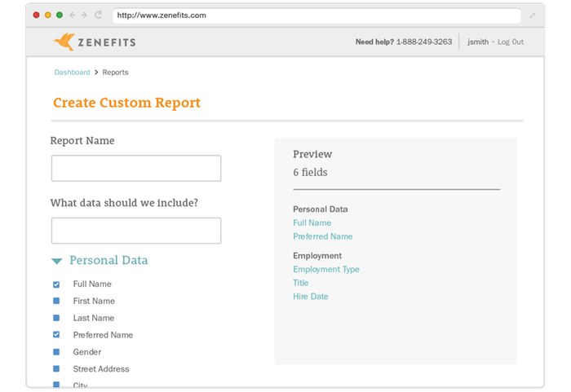
Task: Check the Street Address checkbox
Action: [56, 368]
